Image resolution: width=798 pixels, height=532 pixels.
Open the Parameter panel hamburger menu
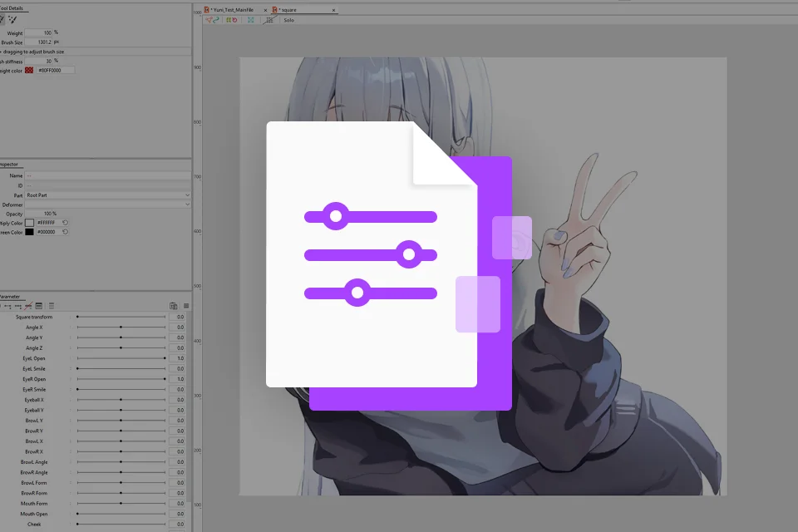click(186, 306)
